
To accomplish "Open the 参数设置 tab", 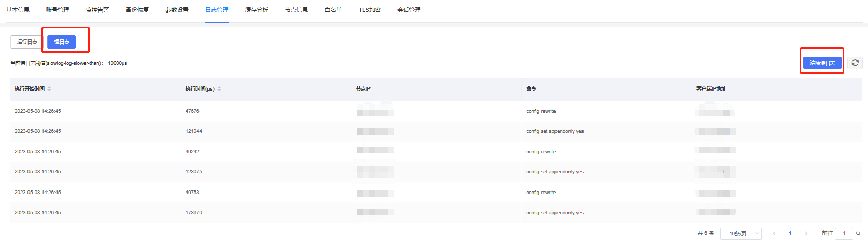I will click(x=177, y=10).
